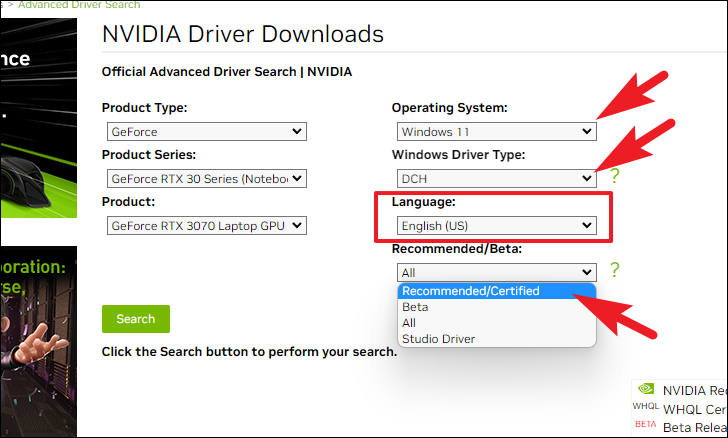The image size is (728, 438).
Task: Click the 'Product:' label above RTX 3070
Action: pyautogui.click(x=128, y=202)
